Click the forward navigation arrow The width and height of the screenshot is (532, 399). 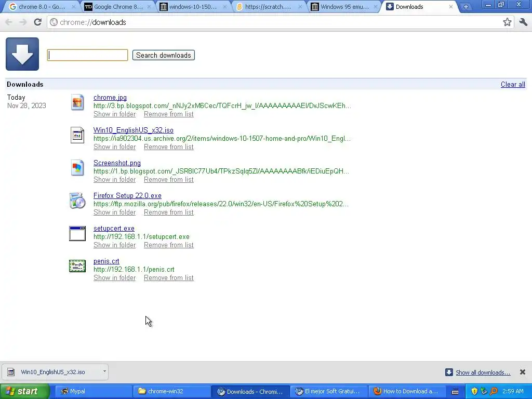click(x=23, y=22)
